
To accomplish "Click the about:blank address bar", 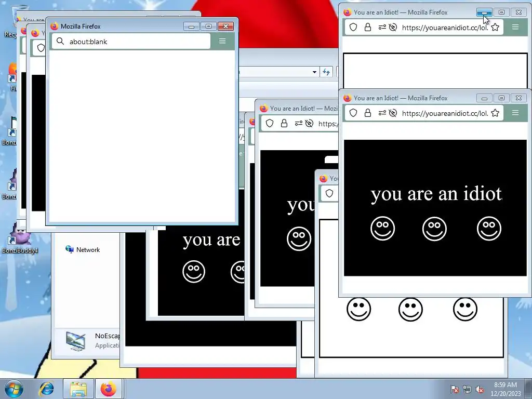I will tap(131, 42).
